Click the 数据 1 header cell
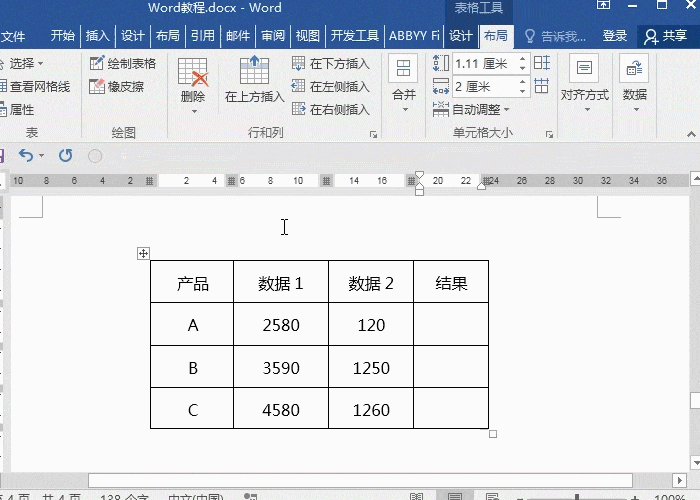 click(281, 282)
